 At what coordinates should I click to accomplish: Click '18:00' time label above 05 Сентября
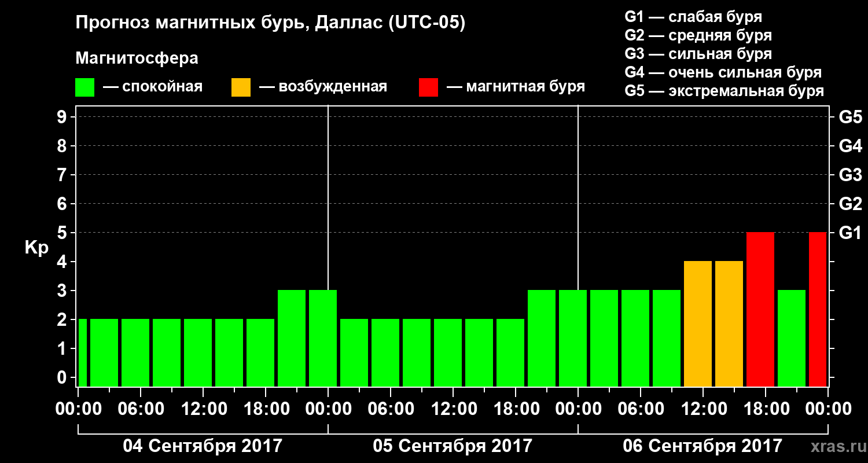pos(516,409)
